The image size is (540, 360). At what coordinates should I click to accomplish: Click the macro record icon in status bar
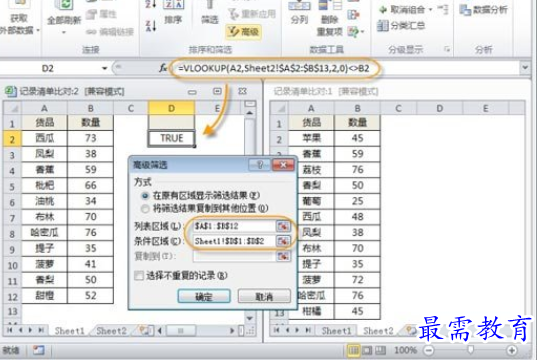pos(39,350)
